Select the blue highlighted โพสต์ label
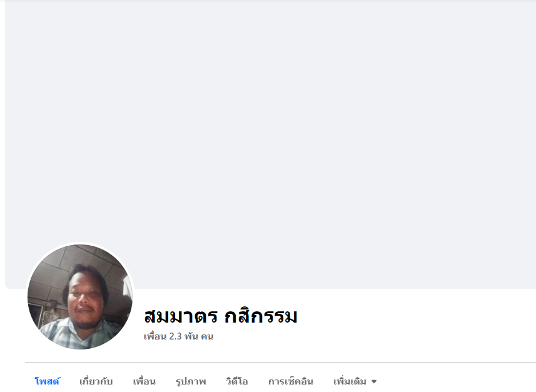This screenshot has width=536, height=392. 47,381
